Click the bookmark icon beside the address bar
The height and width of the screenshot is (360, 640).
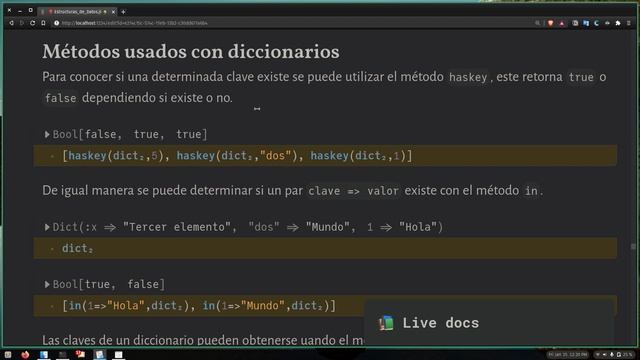43,23
